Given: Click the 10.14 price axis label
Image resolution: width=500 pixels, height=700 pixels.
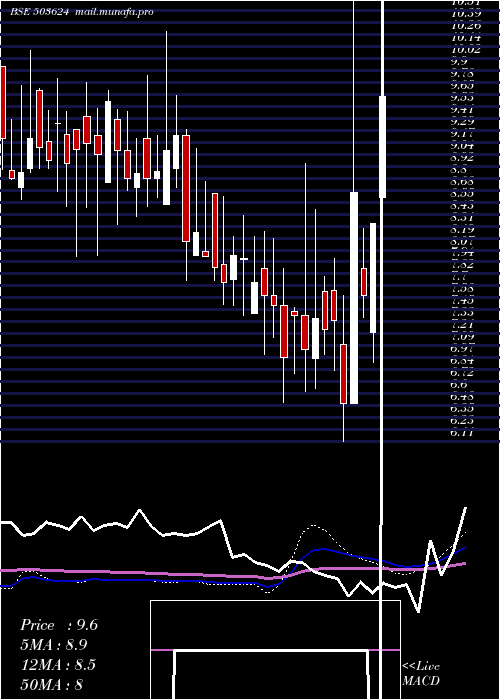Looking at the screenshot, I should (466, 38).
